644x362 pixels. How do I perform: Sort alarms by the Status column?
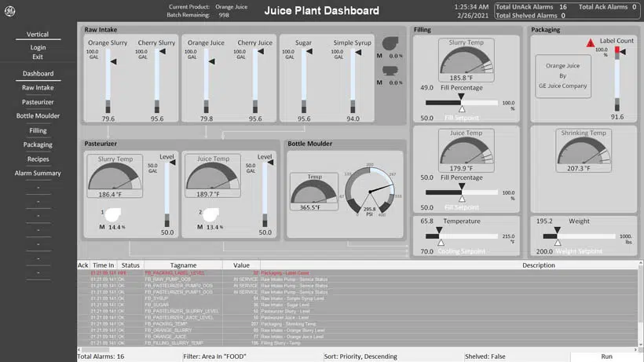(130, 265)
